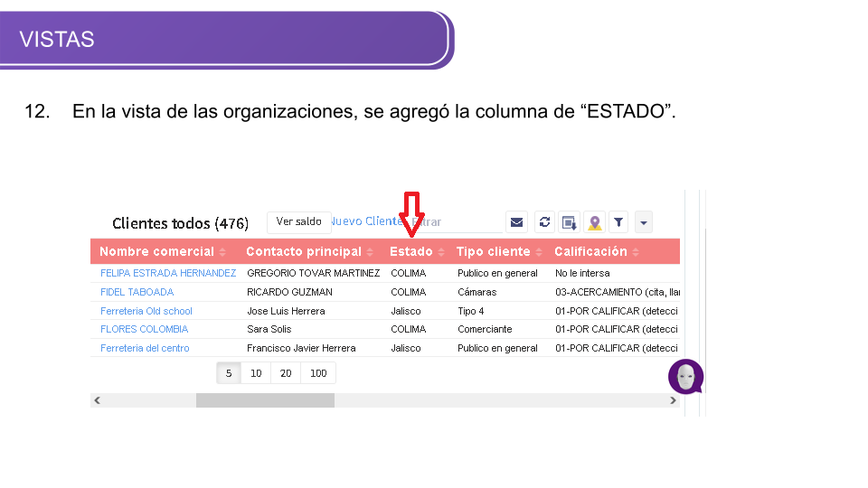Select 20 rows per page
868x488 pixels.
tap(286, 373)
